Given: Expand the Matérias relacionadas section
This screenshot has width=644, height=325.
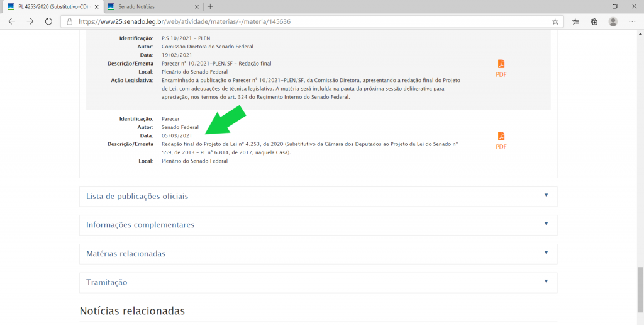Looking at the screenshot, I should (x=318, y=254).
